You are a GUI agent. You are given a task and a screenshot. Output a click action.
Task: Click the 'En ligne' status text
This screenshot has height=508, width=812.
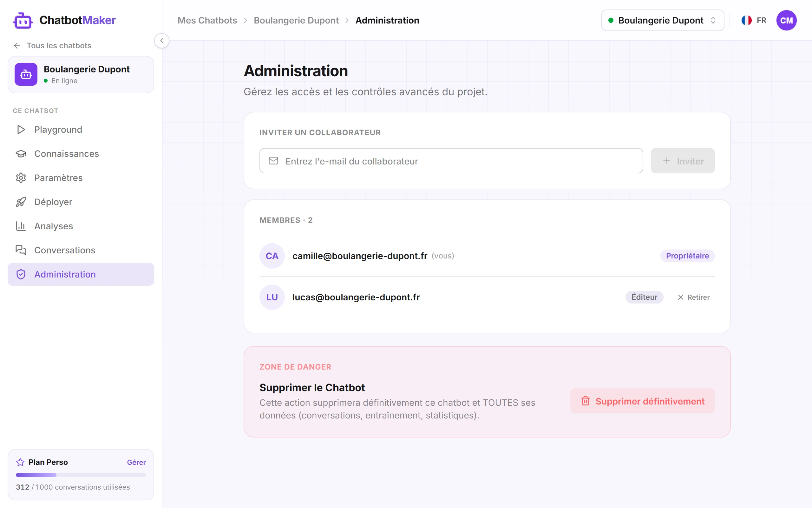coord(64,81)
